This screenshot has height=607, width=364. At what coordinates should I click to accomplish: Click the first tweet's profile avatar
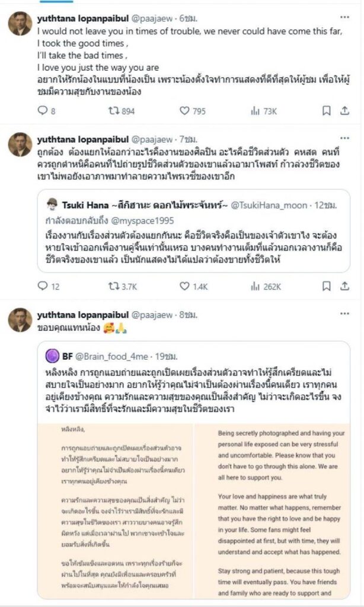(20, 23)
